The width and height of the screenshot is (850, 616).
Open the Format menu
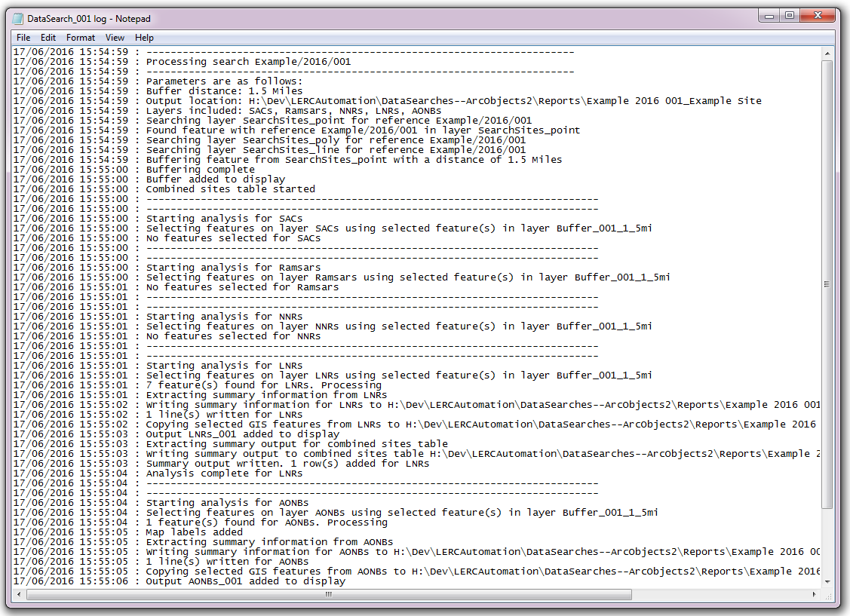pos(80,38)
